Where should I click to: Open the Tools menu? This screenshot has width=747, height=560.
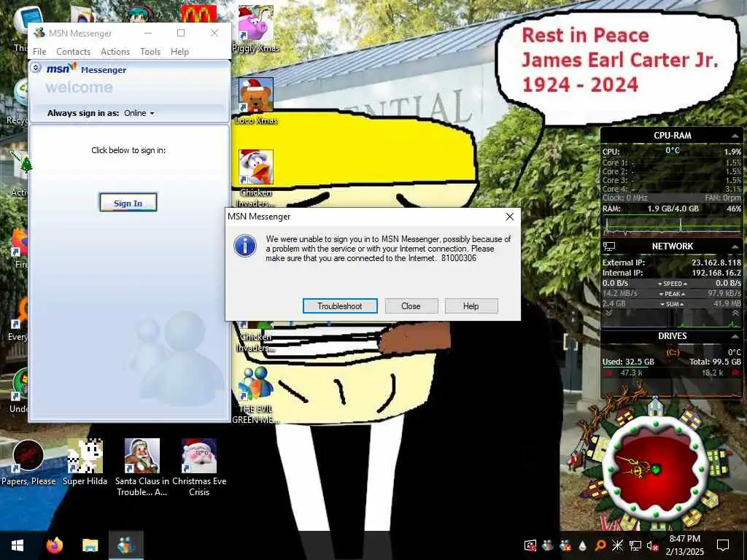(x=150, y=52)
